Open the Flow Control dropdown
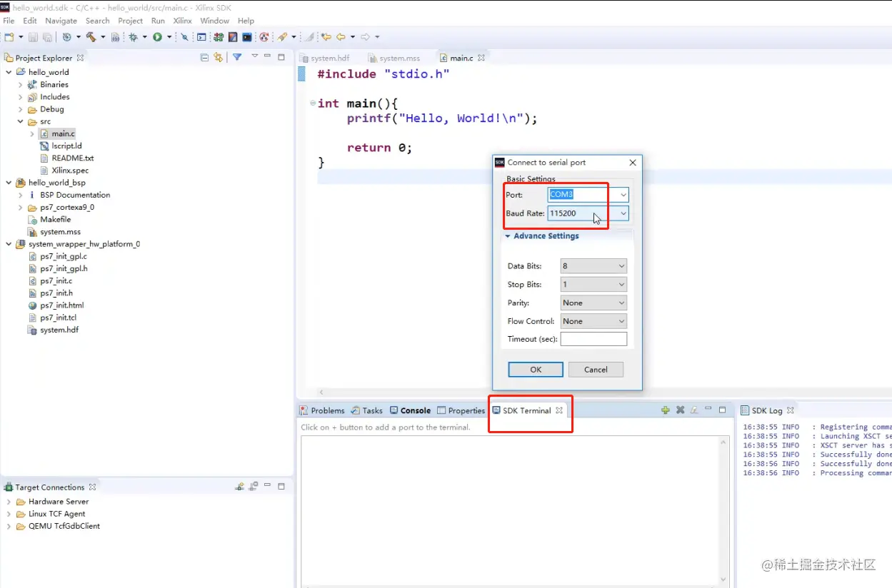The width and height of the screenshot is (892, 588). point(621,322)
